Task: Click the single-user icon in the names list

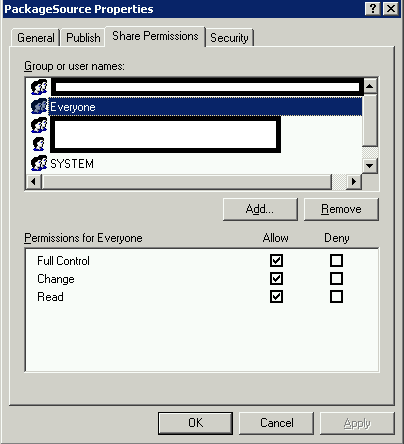Action: click(x=39, y=144)
